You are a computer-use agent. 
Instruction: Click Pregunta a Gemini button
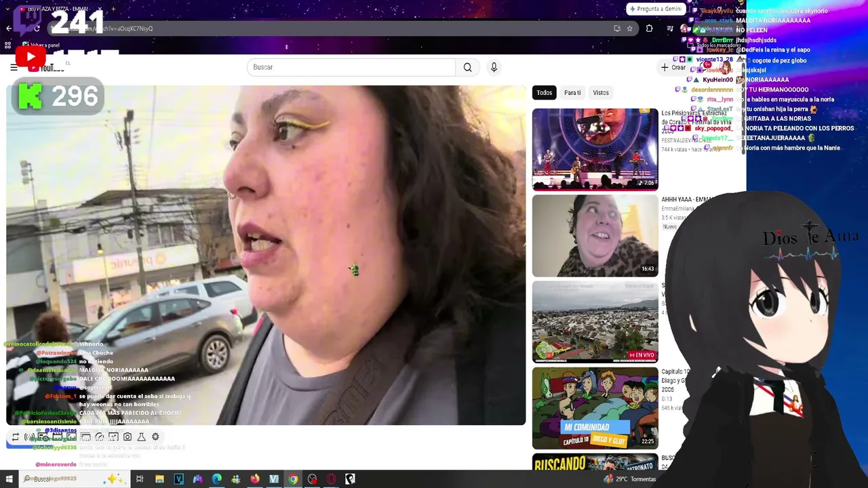656,9
